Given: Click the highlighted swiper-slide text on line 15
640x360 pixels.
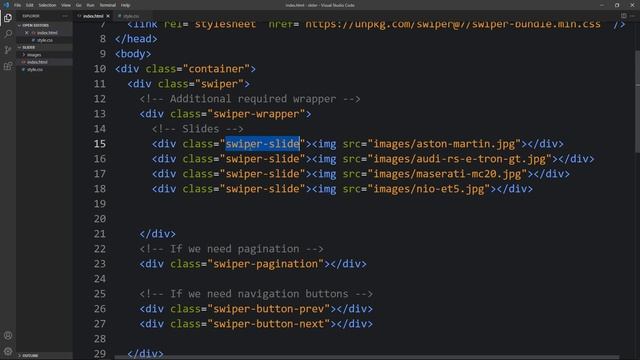Looking at the screenshot, I should pyautogui.click(x=262, y=144).
